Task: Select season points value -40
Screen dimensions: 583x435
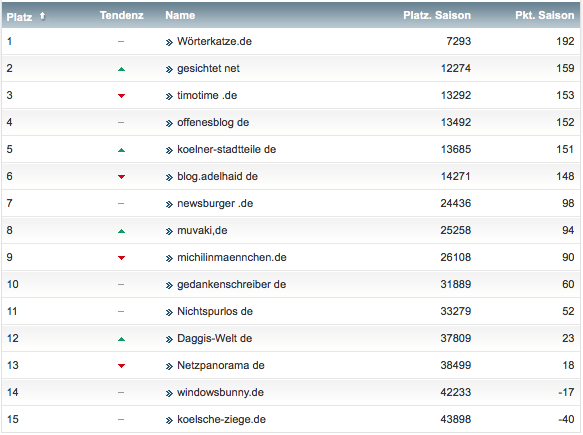Action: click(x=566, y=419)
